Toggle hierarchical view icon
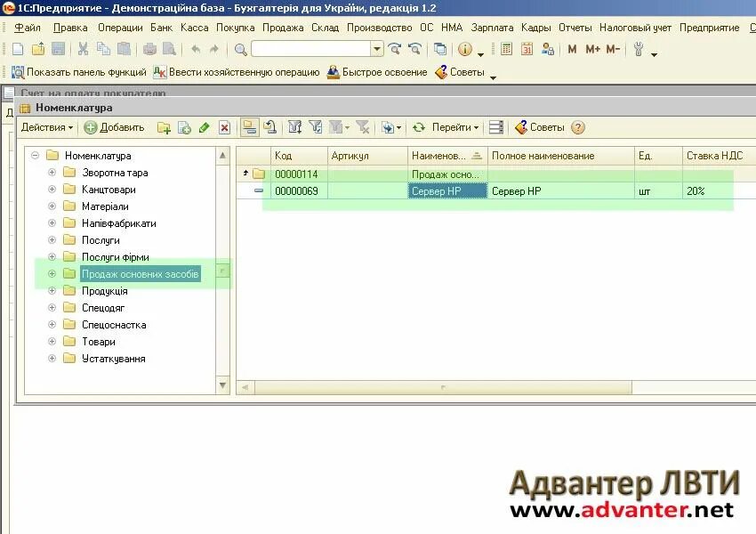This screenshot has height=534, width=756. (249, 127)
